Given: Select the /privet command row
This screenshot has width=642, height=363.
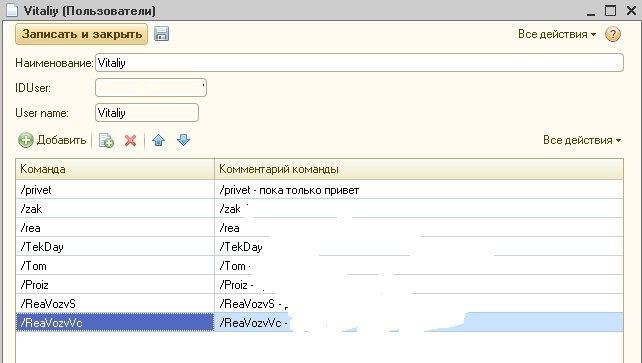Looking at the screenshot, I should point(319,190).
